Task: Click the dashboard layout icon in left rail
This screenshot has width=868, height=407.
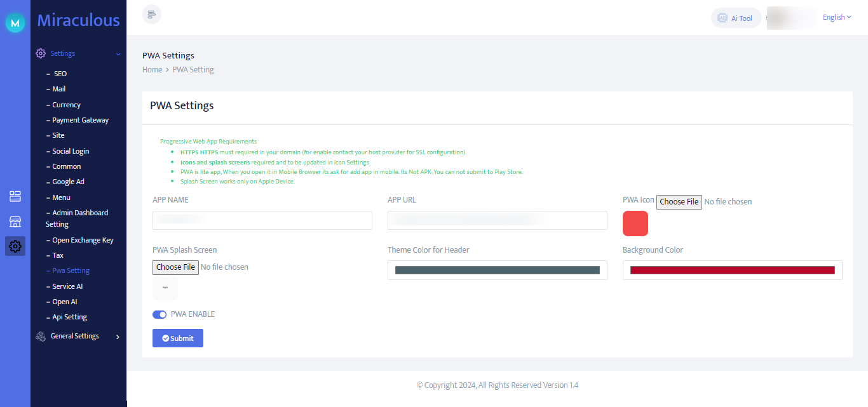Action: click(x=15, y=196)
